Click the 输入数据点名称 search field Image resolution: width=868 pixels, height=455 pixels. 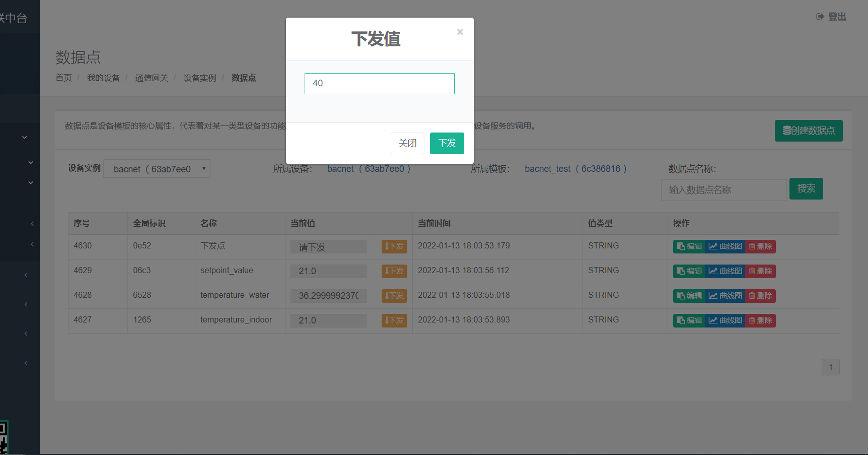click(x=723, y=190)
